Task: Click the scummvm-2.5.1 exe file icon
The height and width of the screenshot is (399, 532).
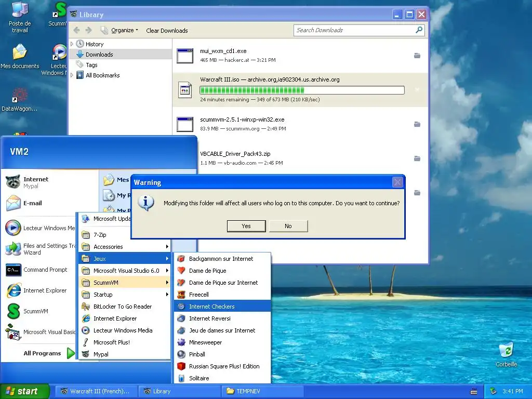Action: 185,124
